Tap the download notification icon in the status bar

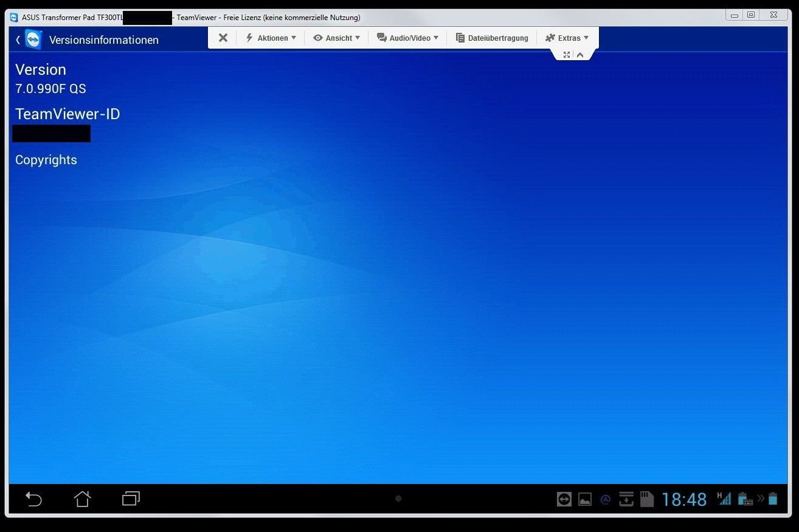click(x=626, y=499)
